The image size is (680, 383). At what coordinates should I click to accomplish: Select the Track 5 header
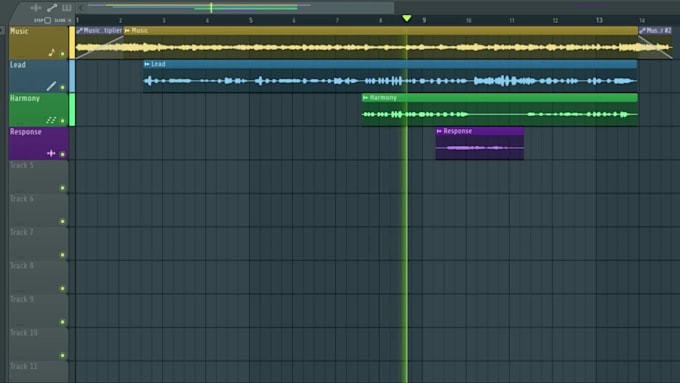tap(39, 177)
